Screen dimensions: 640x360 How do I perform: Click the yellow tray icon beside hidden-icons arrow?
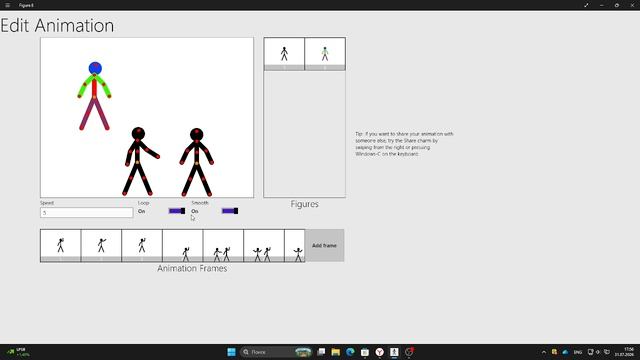pos(554,352)
